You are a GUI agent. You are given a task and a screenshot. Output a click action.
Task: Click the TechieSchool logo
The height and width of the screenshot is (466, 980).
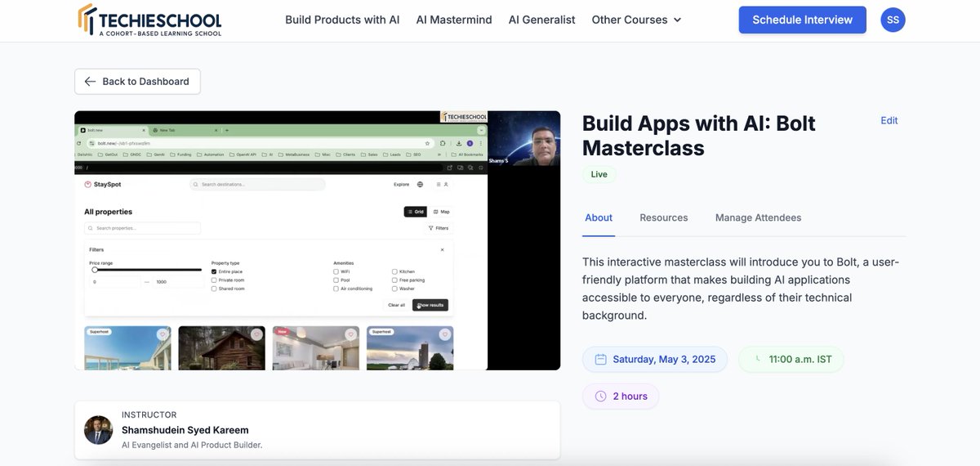[x=149, y=20]
